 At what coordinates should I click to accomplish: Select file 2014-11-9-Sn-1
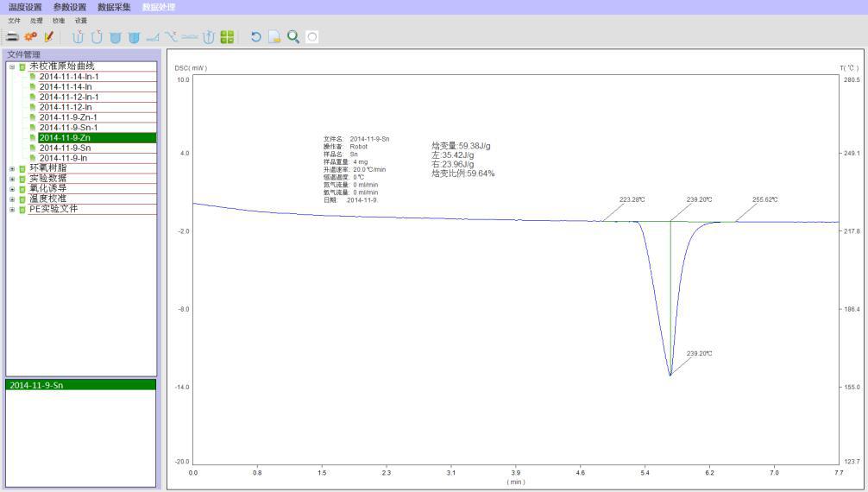68,128
